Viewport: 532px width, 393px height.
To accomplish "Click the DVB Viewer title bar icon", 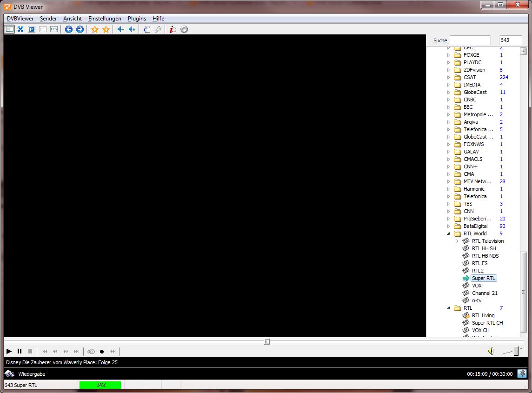I will coord(7,7).
